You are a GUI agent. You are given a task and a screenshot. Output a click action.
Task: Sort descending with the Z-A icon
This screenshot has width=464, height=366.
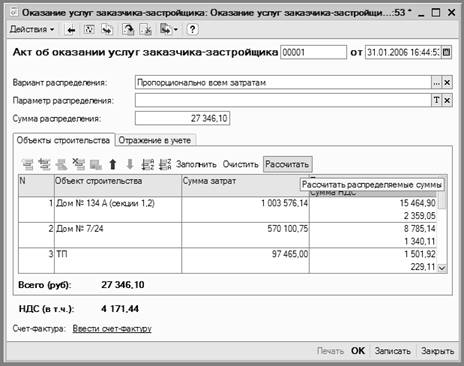165,164
